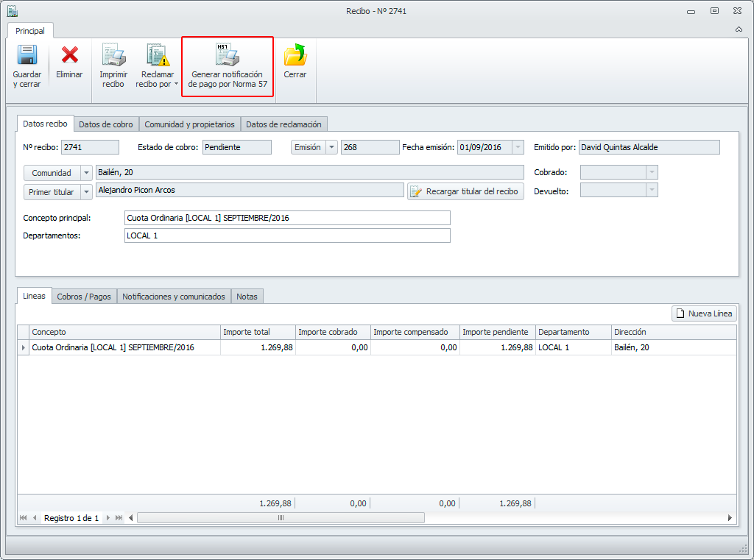Go to first record in navigator
Screen dimensions: 754x560
tap(23, 518)
